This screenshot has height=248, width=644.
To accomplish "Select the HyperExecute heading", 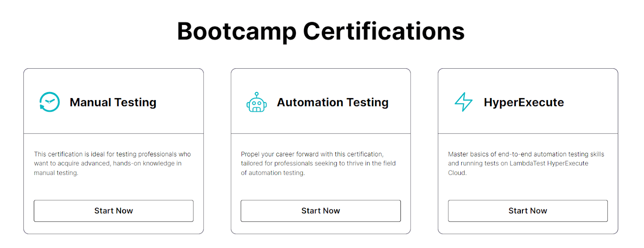I will (x=524, y=102).
